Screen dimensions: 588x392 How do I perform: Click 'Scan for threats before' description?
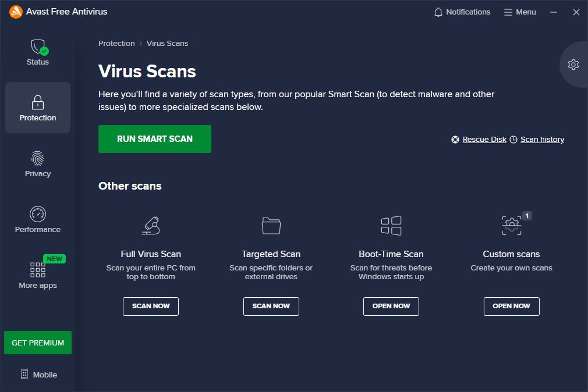(x=391, y=272)
